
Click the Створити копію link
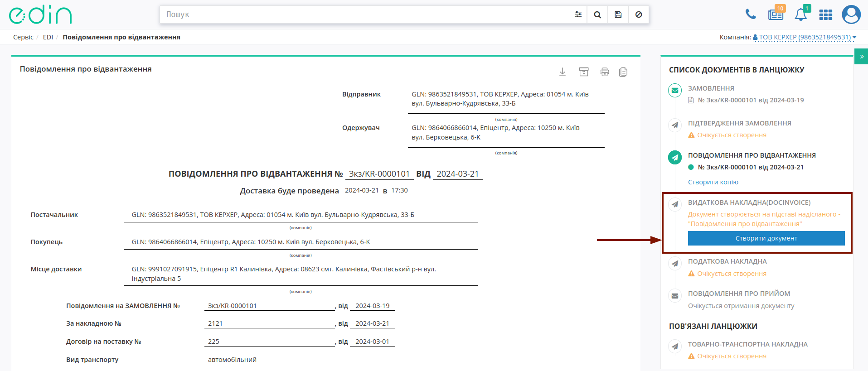point(713,182)
